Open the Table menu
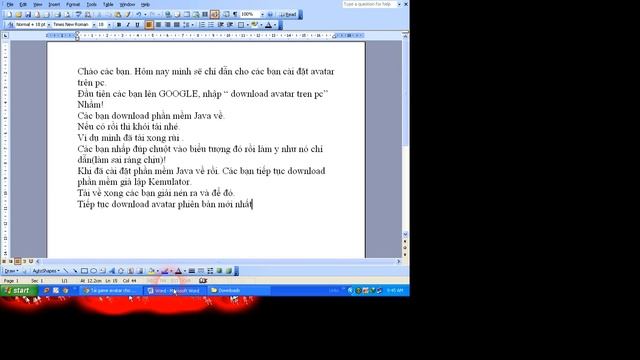This screenshot has height=360, width=640. pos(108,4)
